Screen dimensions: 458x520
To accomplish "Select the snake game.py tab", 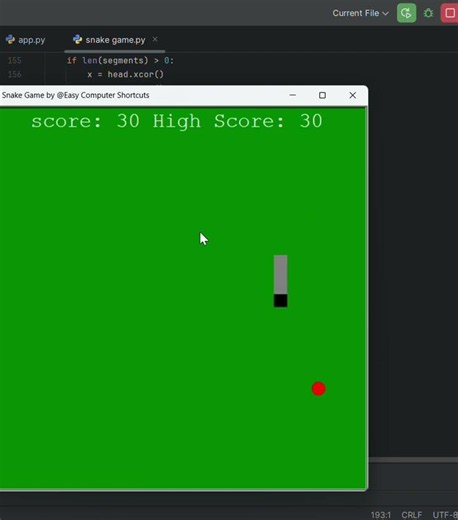I will coord(115,40).
